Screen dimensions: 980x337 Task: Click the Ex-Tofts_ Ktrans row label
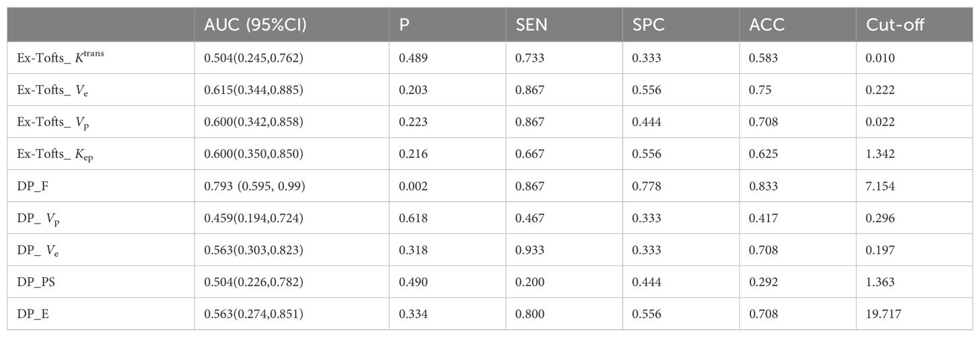[60, 57]
